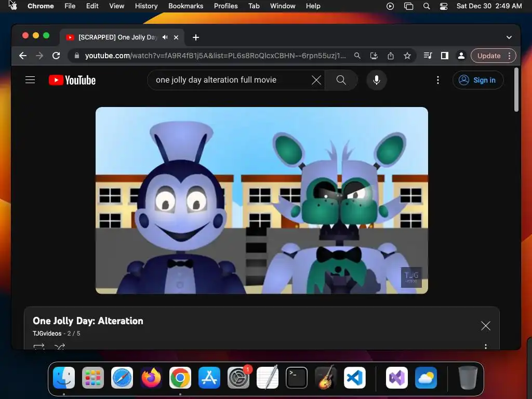Screen dimensions: 532x399
Task: Close the One Jolly Day: Alteration playlist panel
Action: point(486,326)
